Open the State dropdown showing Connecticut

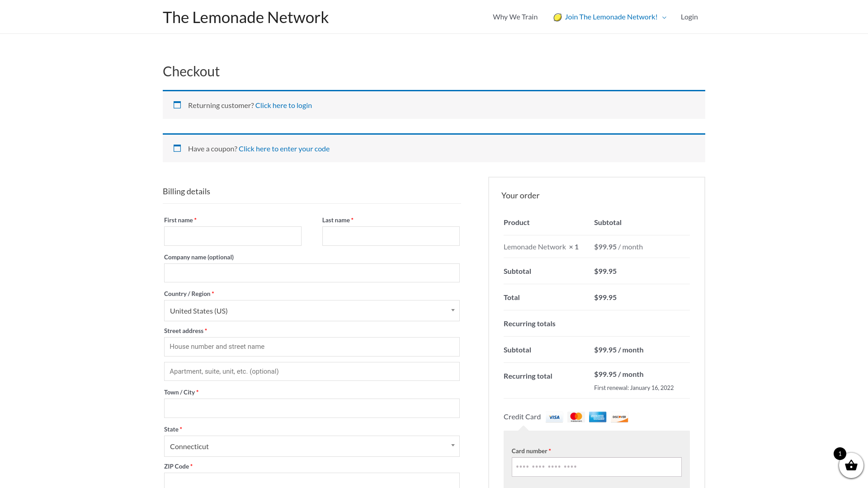point(312,446)
